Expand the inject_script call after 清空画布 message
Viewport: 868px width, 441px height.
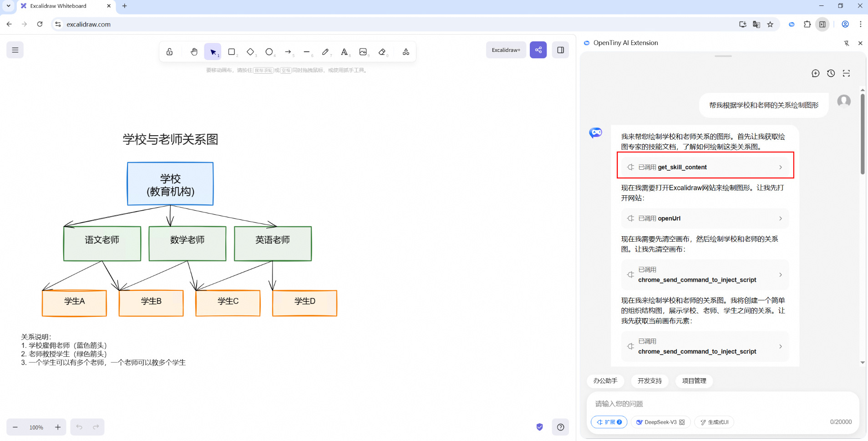click(705, 275)
